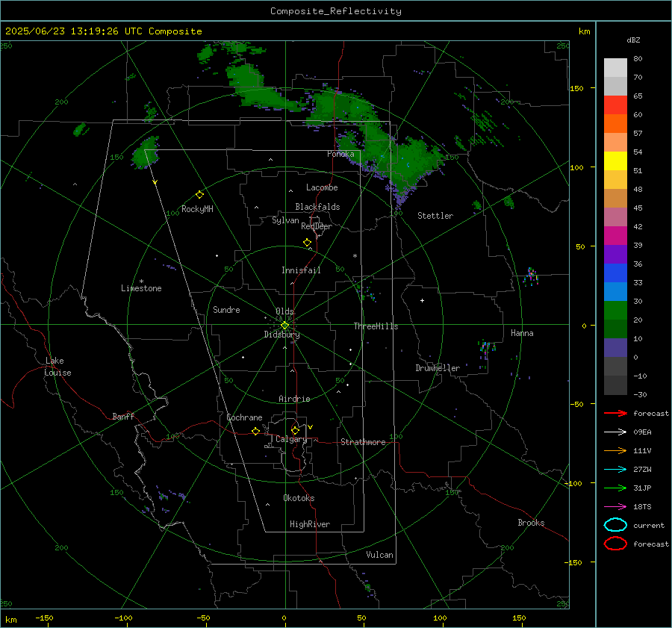
Task: Click the Lacombe city label
Action: click(322, 187)
